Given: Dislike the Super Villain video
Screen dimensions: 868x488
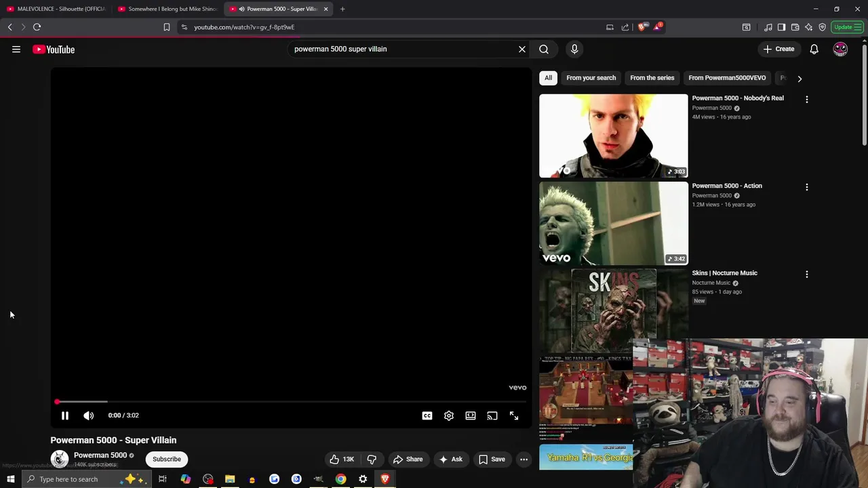Looking at the screenshot, I should 372,459.
